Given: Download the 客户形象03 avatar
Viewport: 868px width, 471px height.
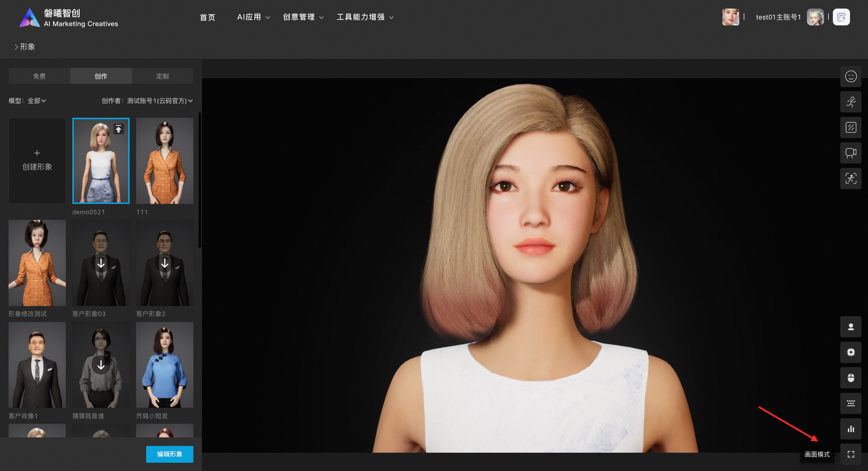Looking at the screenshot, I should [101, 263].
